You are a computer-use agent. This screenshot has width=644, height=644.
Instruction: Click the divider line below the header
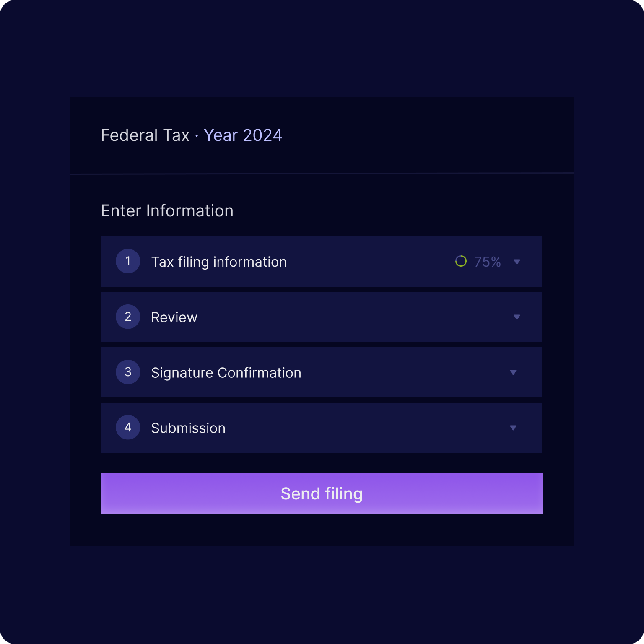coord(322,173)
